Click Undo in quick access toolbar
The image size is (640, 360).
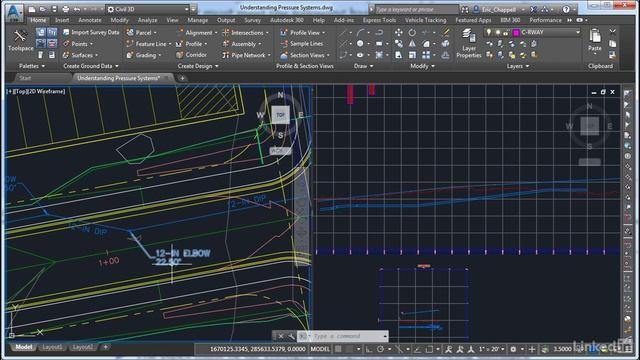(77, 9)
